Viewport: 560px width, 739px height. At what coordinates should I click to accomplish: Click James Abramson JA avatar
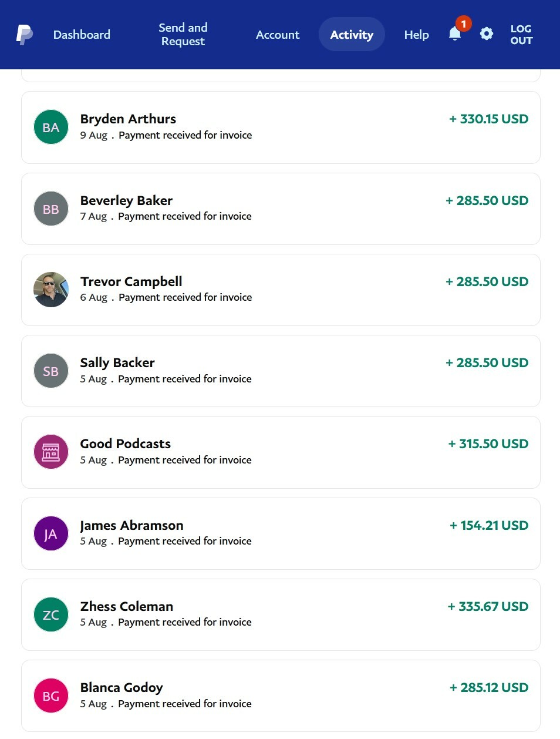(51, 533)
